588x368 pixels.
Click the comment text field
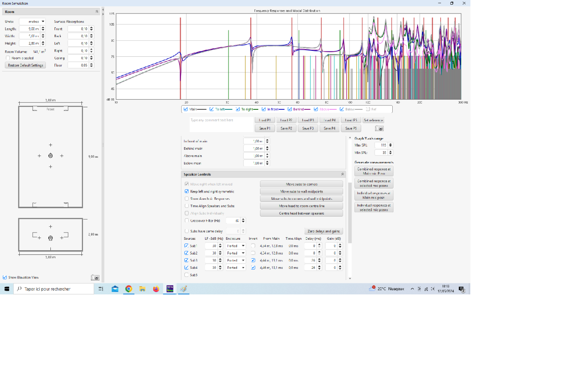click(x=221, y=124)
